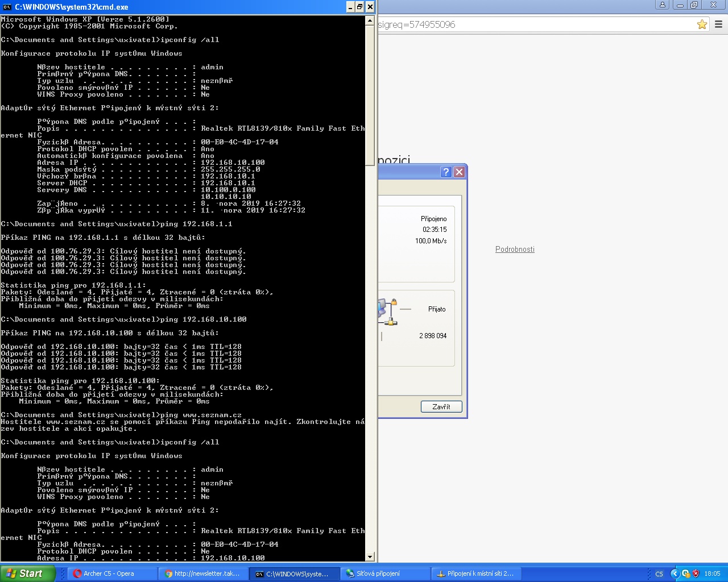Click the cmd.exe title bar icon
The width and height of the screenshot is (728, 582).
(7, 7)
